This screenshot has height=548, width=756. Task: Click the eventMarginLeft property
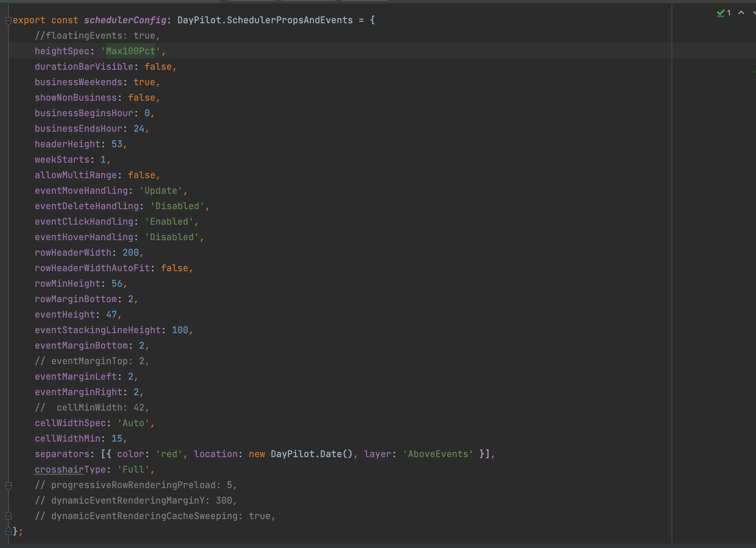pos(76,376)
